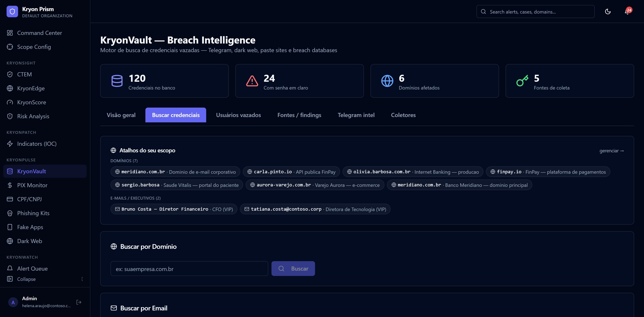Select olivia.barbosa.com.br Internet Banking chip

click(x=413, y=172)
